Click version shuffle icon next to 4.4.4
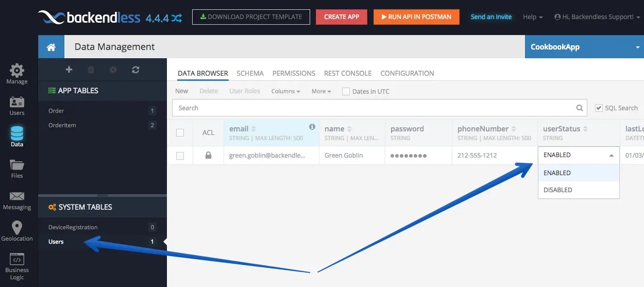 [177, 18]
